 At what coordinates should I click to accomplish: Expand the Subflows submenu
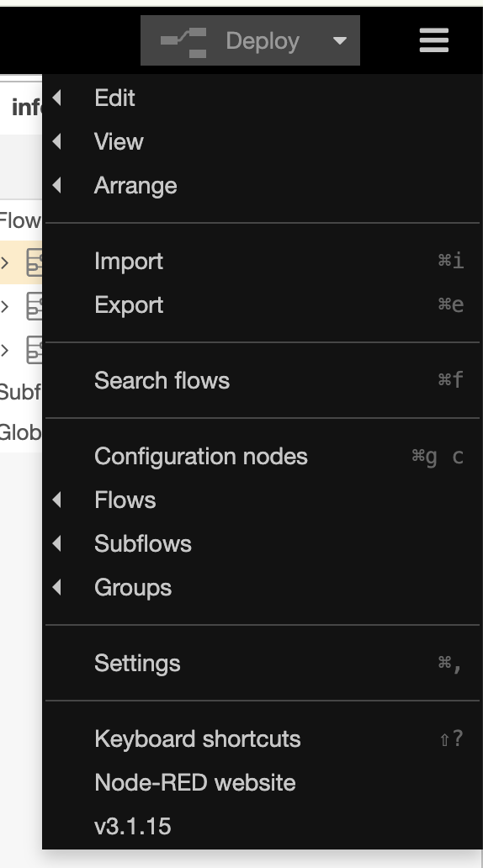[262, 543]
